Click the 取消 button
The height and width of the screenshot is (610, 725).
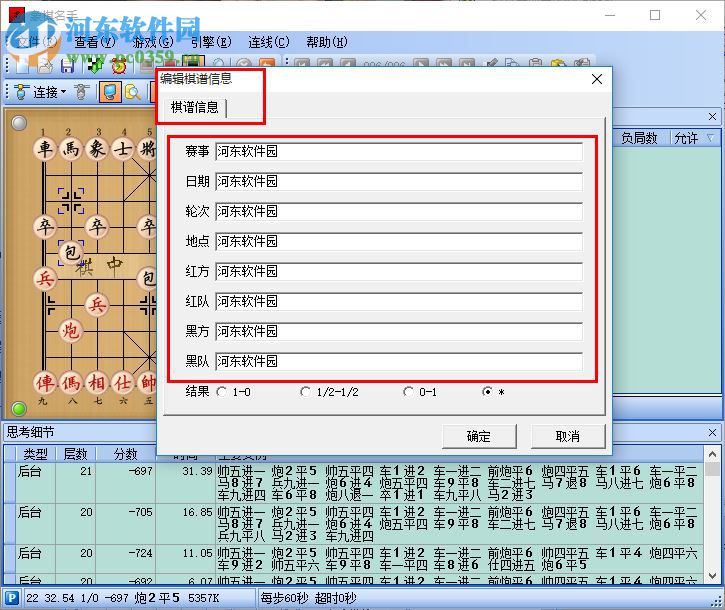coord(568,436)
